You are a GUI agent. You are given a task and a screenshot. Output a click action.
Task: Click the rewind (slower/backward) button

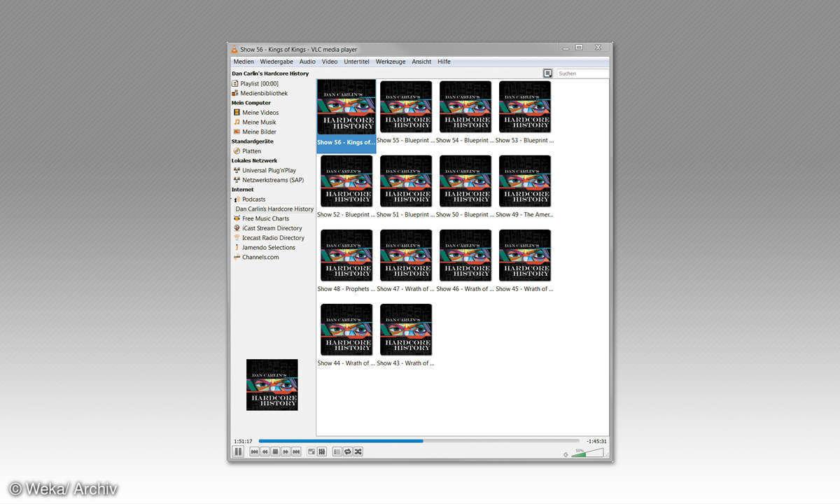click(x=265, y=452)
